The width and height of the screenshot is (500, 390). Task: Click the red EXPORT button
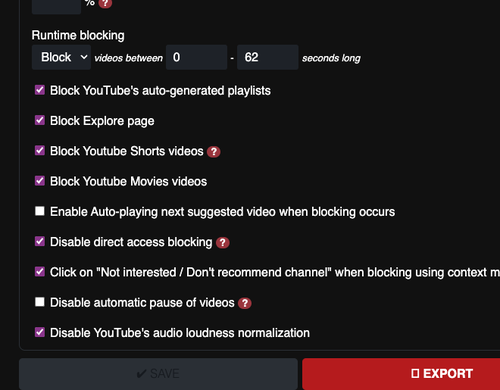click(x=401, y=374)
